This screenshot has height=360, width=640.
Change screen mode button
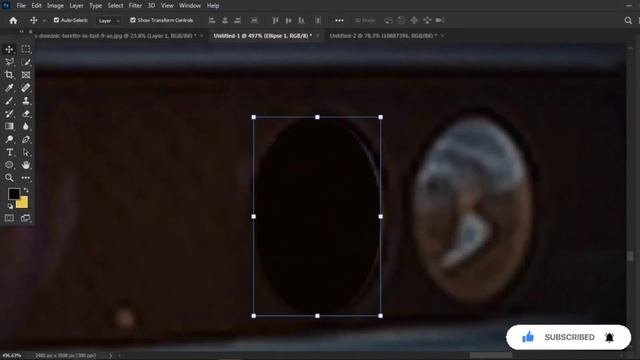tap(26, 218)
